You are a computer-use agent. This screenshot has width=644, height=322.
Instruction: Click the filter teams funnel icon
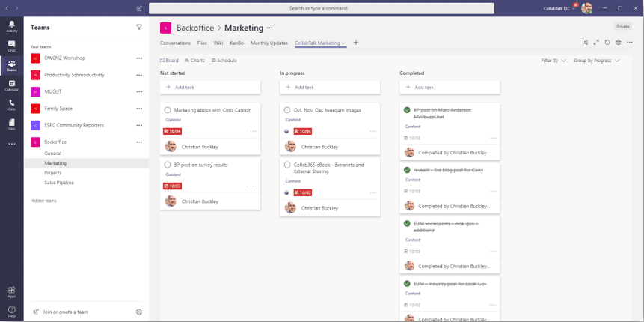tap(139, 28)
